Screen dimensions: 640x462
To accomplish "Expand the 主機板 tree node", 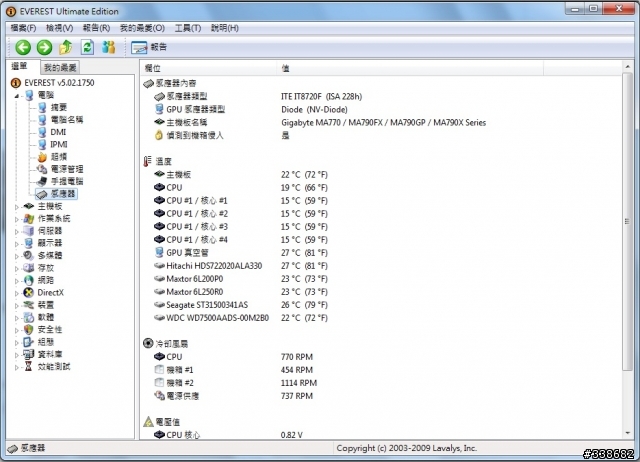I will click(17, 207).
